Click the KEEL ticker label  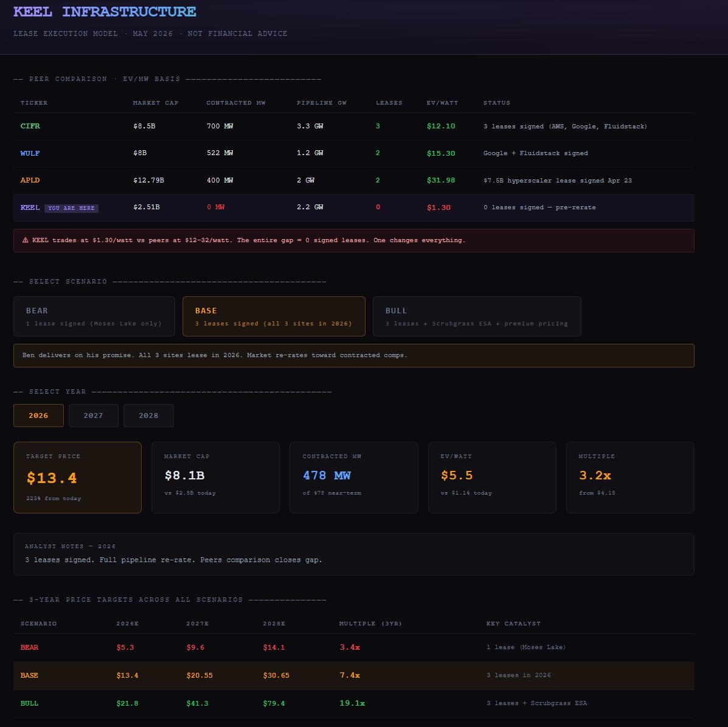[x=30, y=207]
